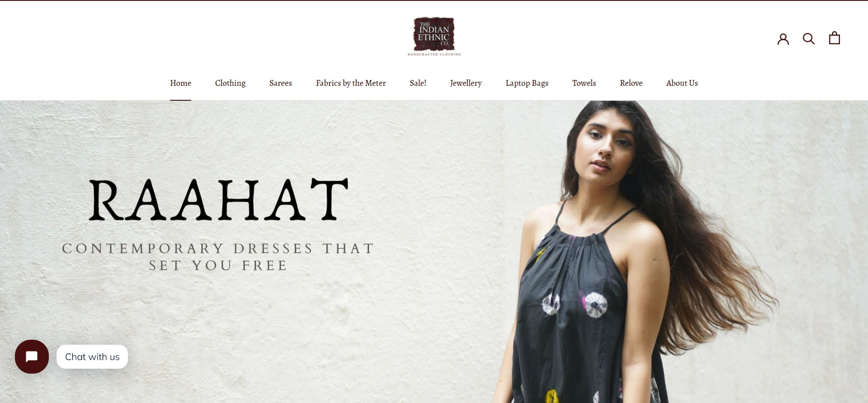The height and width of the screenshot is (403, 868).
Task: Open the Clothing menu
Action: (230, 83)
